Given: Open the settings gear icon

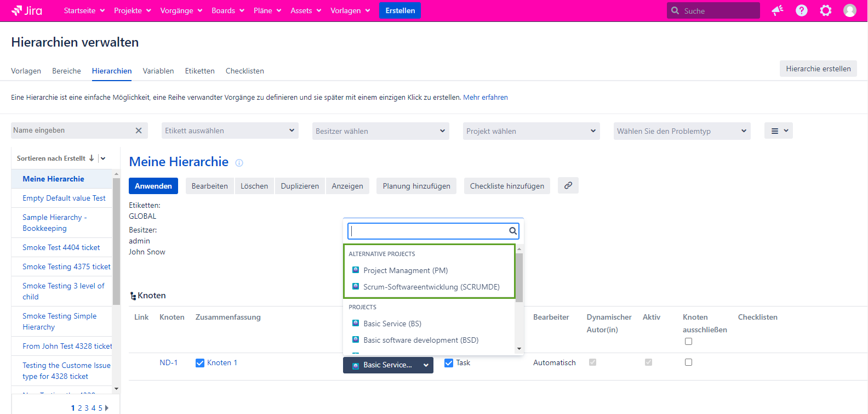Looking at the screenshot, I should click(x=825, y=10).
